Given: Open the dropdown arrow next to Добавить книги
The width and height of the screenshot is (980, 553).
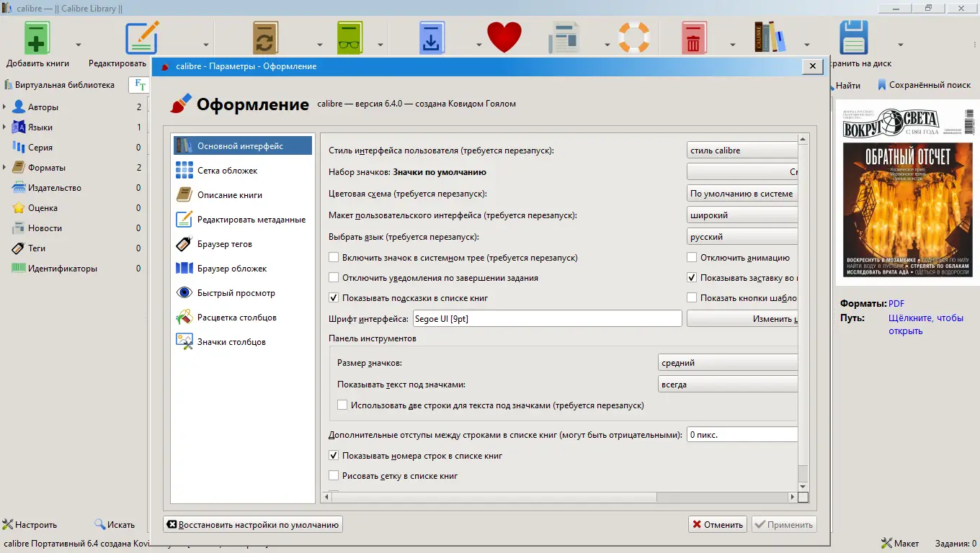Looking at the screenshot, I should pyautogui.click(x=79, y=44).
